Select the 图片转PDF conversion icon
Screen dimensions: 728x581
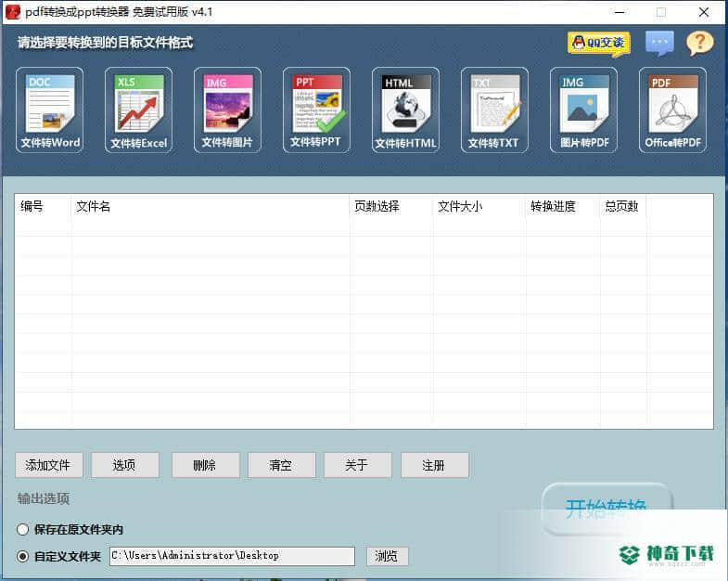[583, 110]
